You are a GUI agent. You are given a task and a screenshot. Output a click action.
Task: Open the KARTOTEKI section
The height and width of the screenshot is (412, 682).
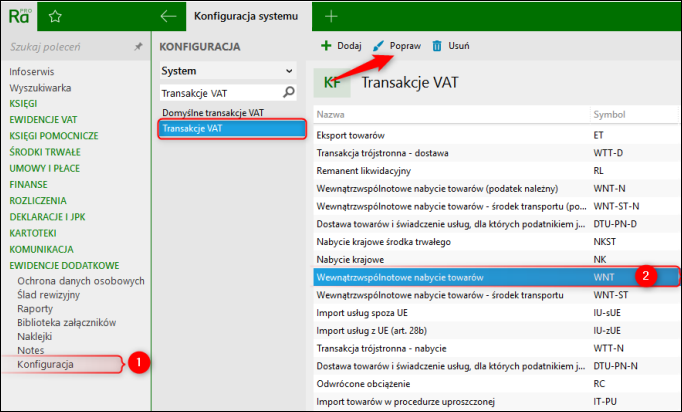coord(33,233)
